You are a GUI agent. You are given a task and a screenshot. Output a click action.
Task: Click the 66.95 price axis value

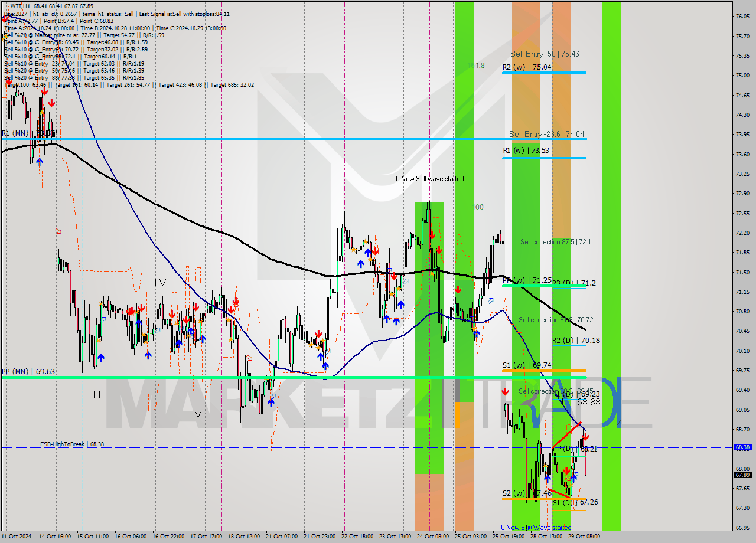coord(742,528)
